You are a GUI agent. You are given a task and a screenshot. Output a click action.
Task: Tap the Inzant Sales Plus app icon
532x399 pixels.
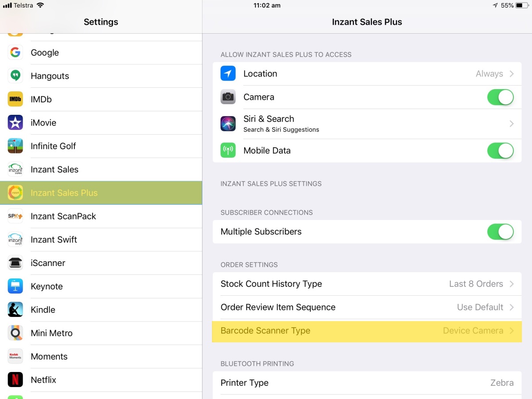16,193
